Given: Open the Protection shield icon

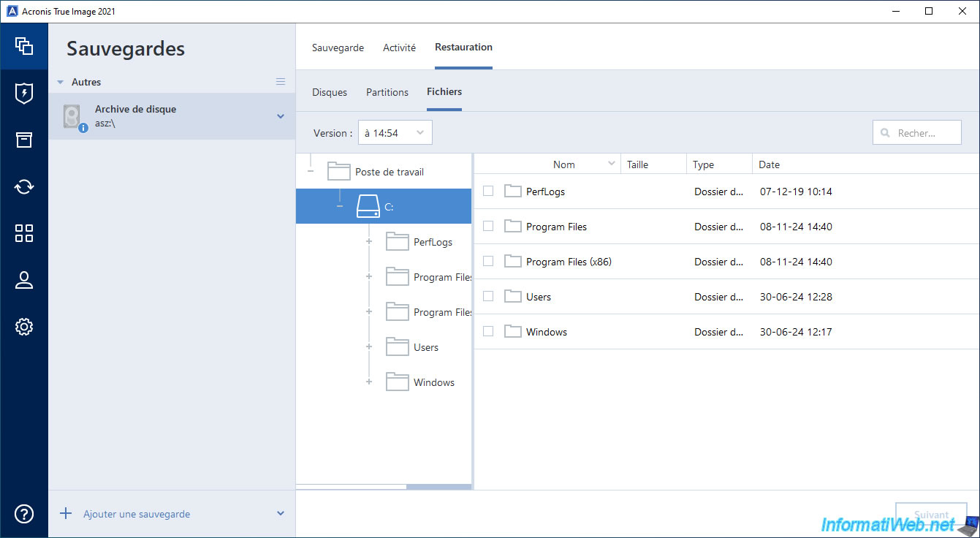Looking at the screenshot, I should click(24, 93).
